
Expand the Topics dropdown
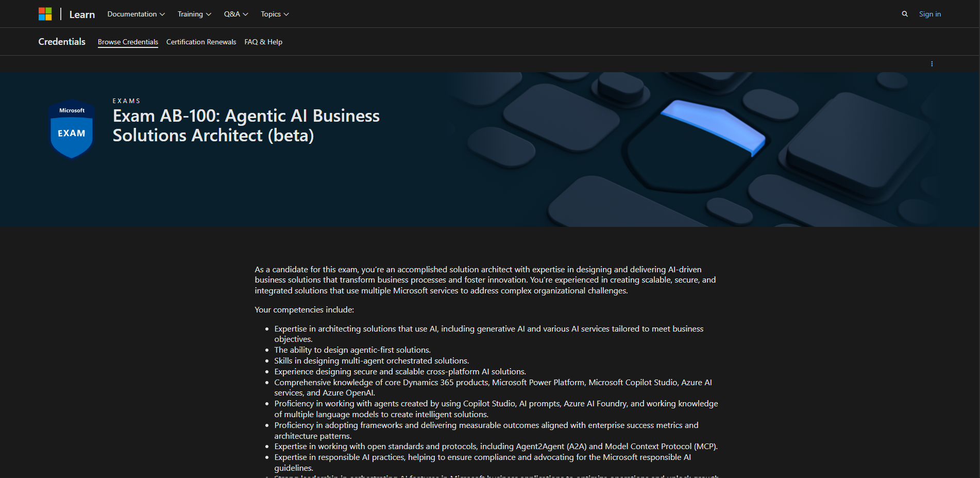tap(274, 14)
